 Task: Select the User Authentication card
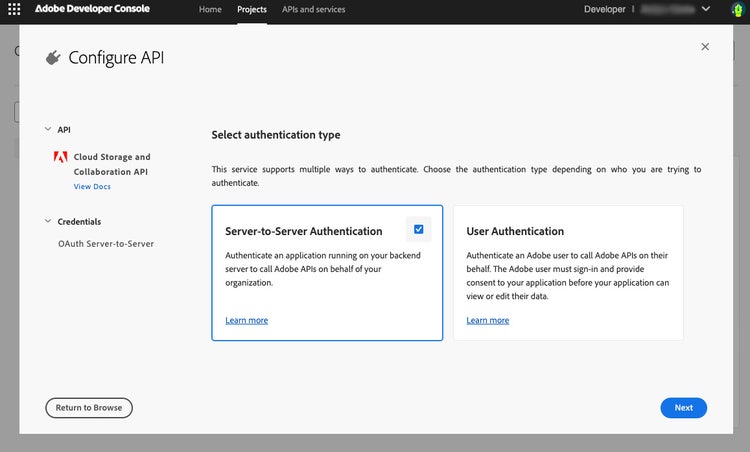pyautogui.click(x=568, y=273)
